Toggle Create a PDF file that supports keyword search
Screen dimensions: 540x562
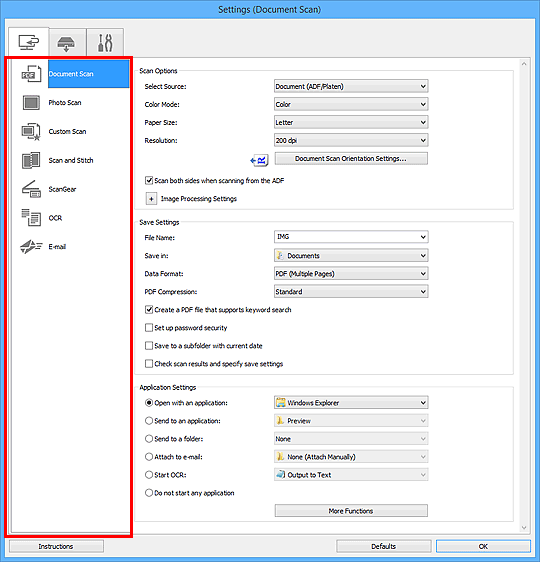coord(149,309)
